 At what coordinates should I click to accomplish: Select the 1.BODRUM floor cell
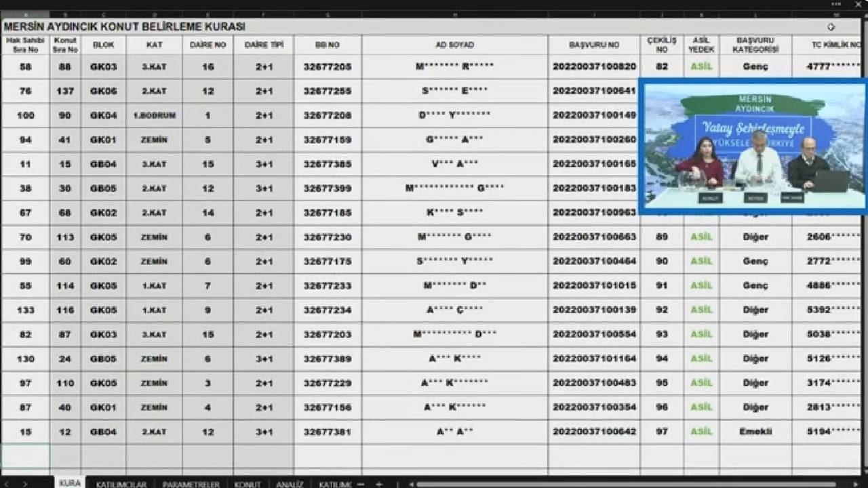(154, 115)
